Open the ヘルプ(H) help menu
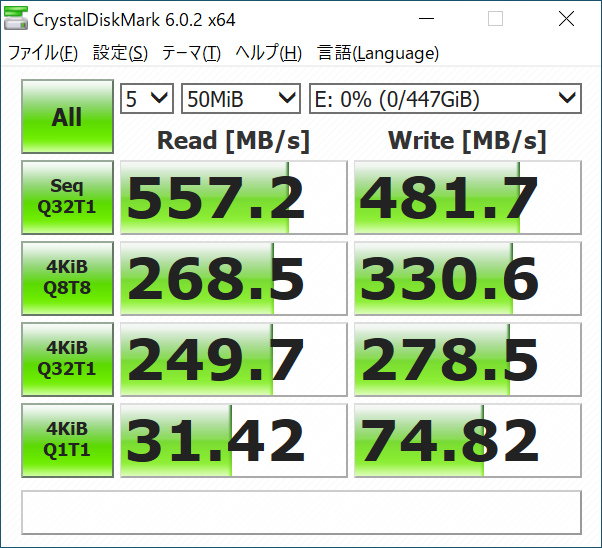This screenshot has width=602, height=548. [269, 53]
